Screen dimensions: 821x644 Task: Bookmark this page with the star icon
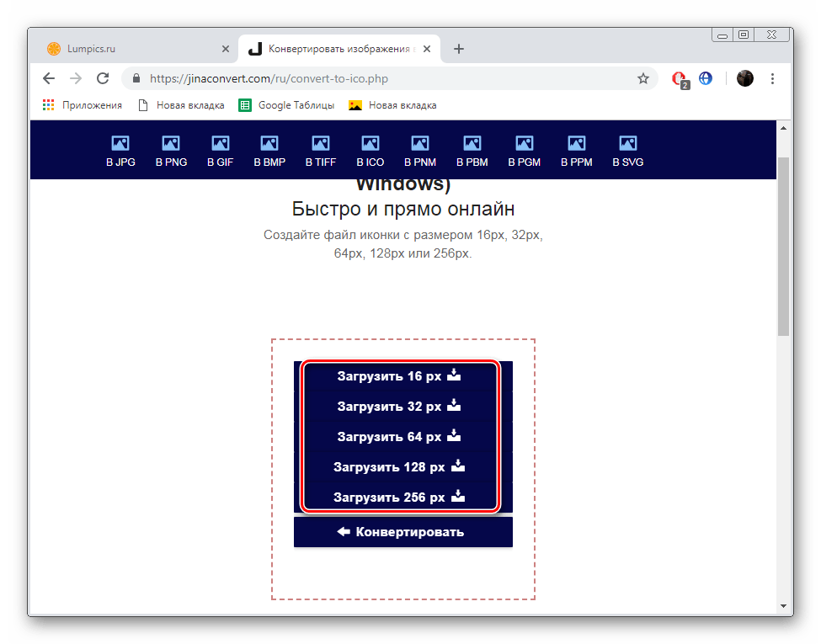tap(643, 78)
